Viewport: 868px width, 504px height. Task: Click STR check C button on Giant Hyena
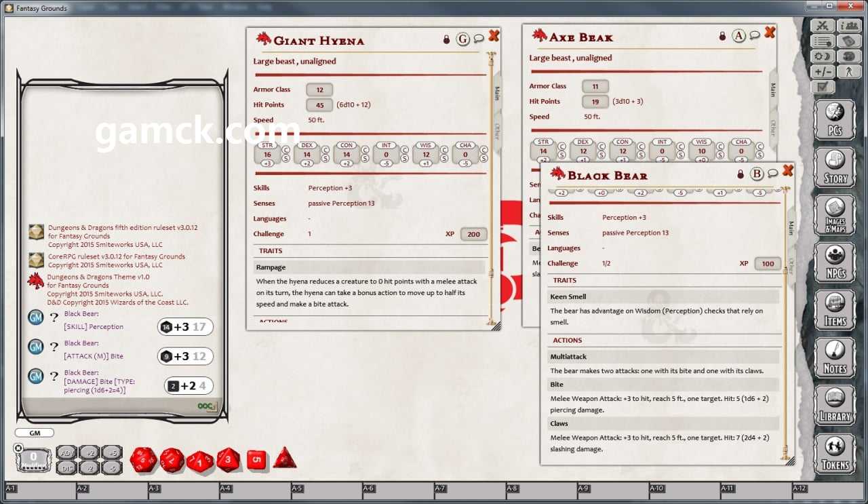click(x=286, y=149)
